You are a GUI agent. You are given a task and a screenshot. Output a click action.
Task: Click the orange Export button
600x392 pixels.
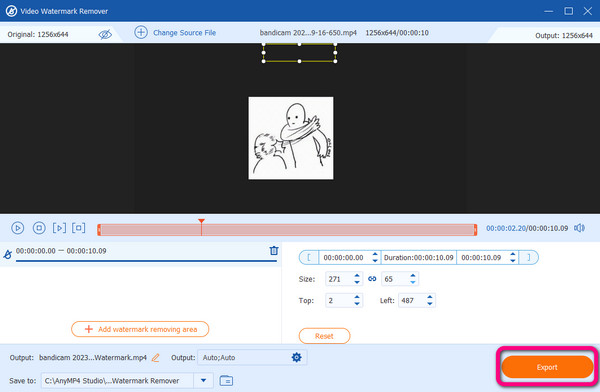[547, 367]
